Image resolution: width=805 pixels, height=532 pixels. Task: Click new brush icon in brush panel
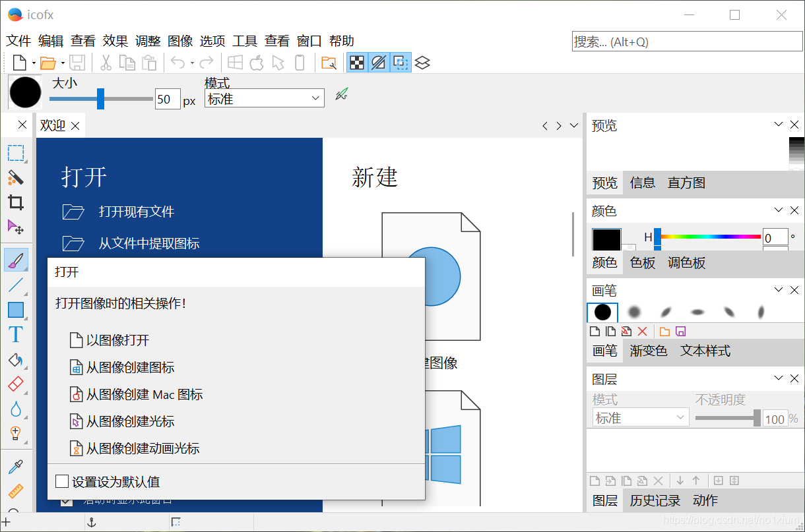point(595,332)
